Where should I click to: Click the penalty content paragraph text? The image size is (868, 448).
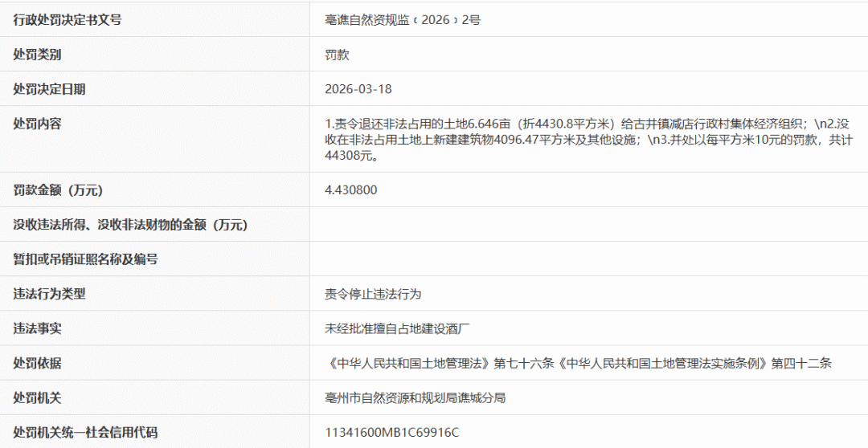pyautogui.click(x=587, y=139)
